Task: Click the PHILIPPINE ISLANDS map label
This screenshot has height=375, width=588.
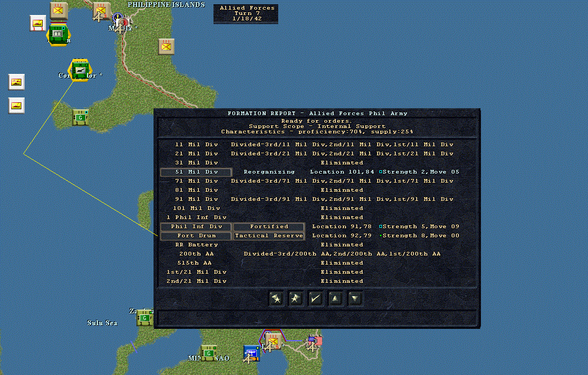Action: tap(166, 5)
